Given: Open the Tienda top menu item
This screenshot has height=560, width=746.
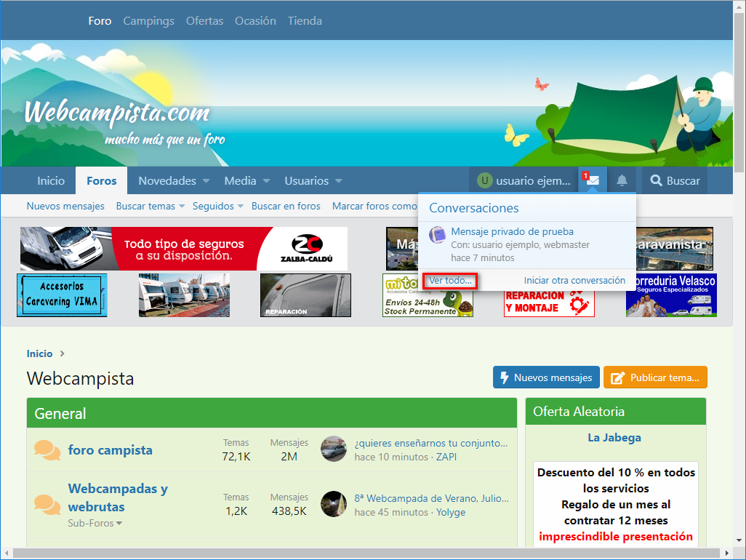Looking at the screenshot, I should click(305, 21).
